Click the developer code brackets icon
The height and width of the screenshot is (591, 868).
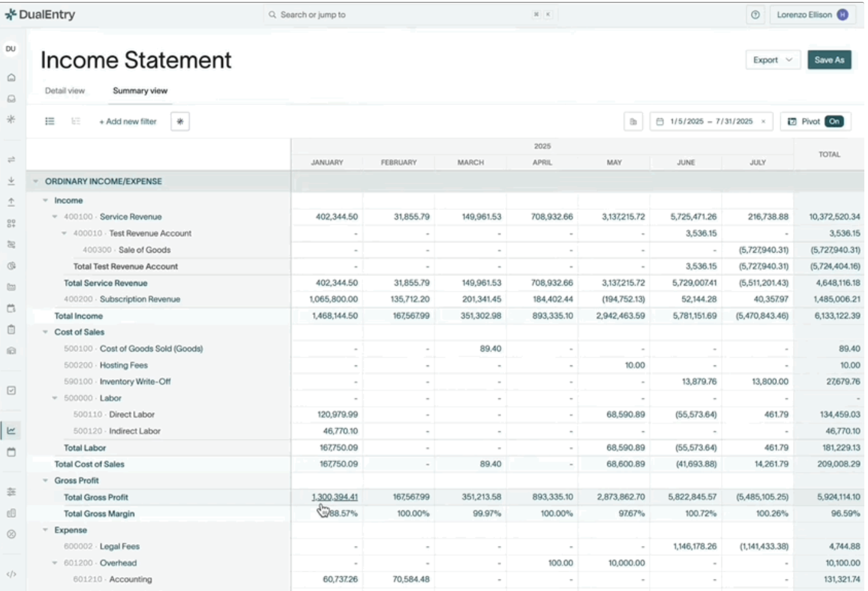(x=11, y=574)
